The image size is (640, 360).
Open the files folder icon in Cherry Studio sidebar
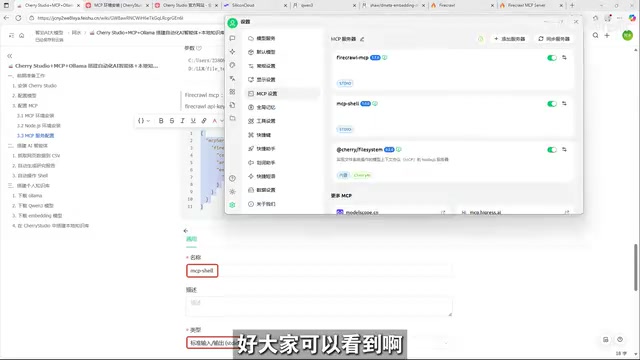pyautogui.click(x=232, y=118)
